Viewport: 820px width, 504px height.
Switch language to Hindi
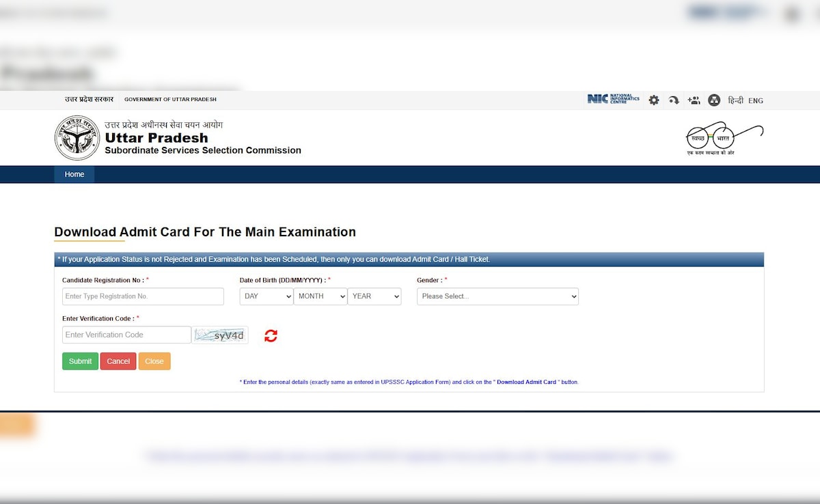(x=735, y=100)
